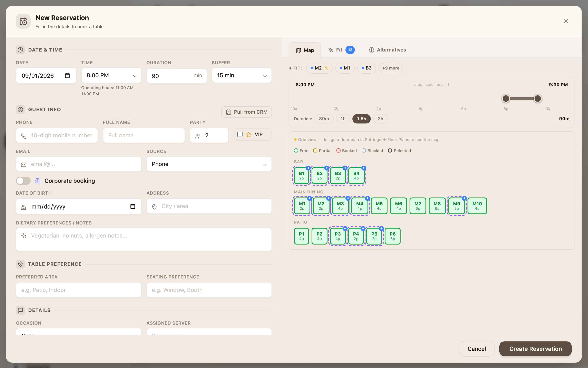This screenshot has height=368, width=588.
Task: Click the sparkle badge on table M9
Action: tap(464, 198)
